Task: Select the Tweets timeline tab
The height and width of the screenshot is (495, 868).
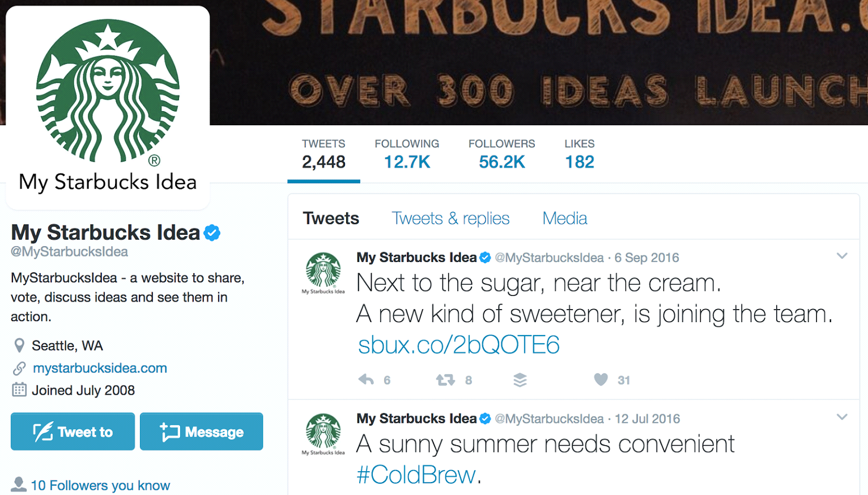Action: (x=331, y=218)
